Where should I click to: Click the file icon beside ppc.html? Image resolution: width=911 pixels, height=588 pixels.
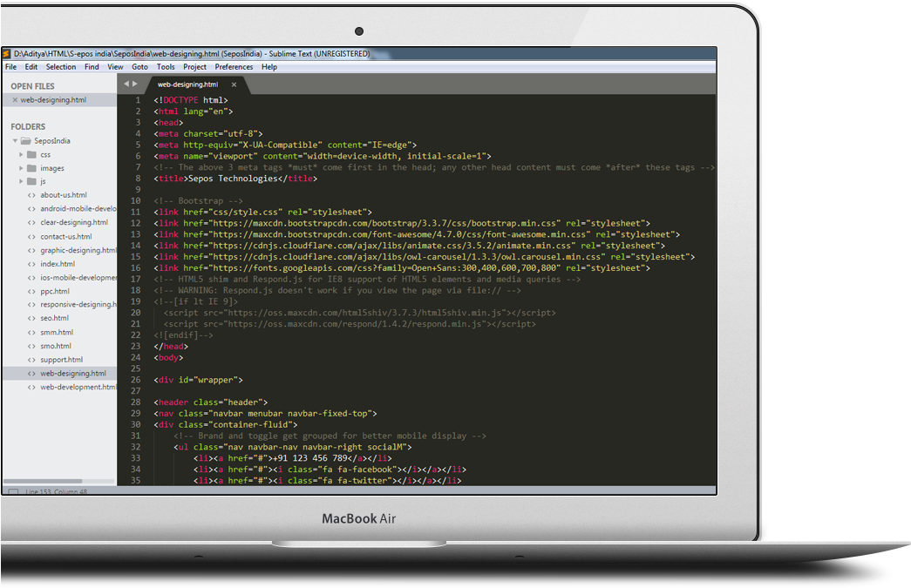coord(31,292)
